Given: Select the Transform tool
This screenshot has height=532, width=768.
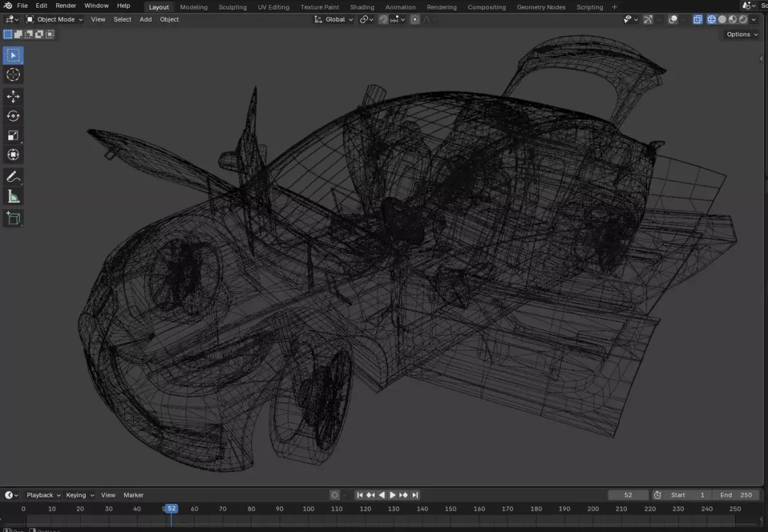Looking at the screenshot, I should 13,154.
